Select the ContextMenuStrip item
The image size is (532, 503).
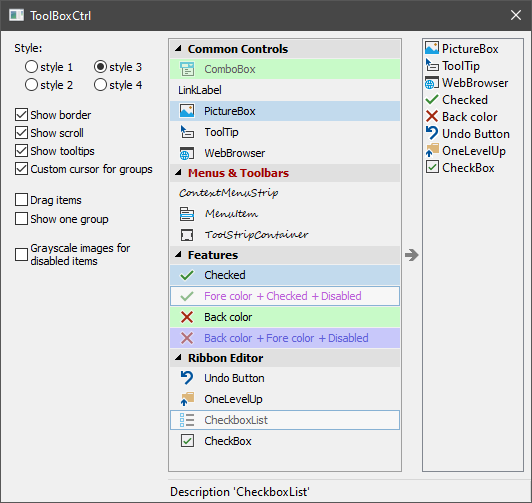[285, 193]
